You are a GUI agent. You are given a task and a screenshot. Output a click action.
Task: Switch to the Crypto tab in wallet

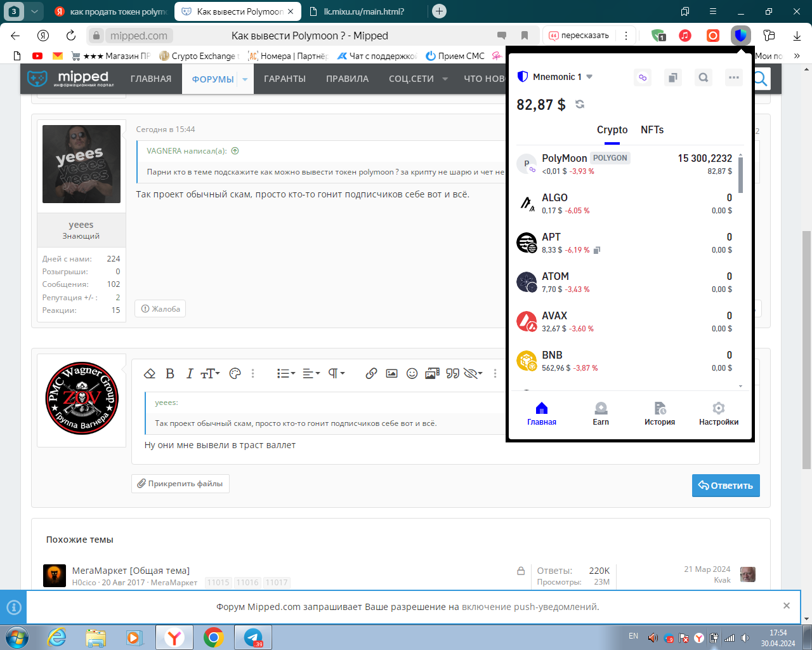click(x=612, y=129)
